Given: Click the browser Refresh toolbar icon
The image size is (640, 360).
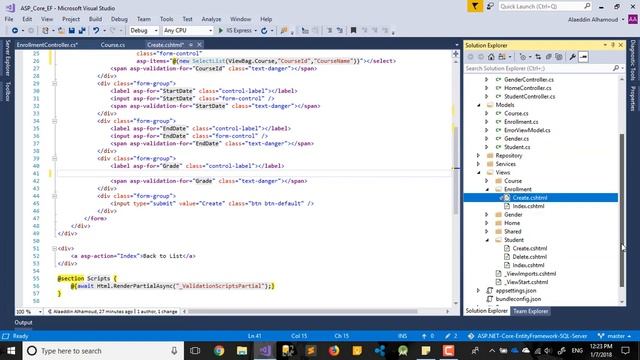Looking at the screenshot, I should [264, 31].
